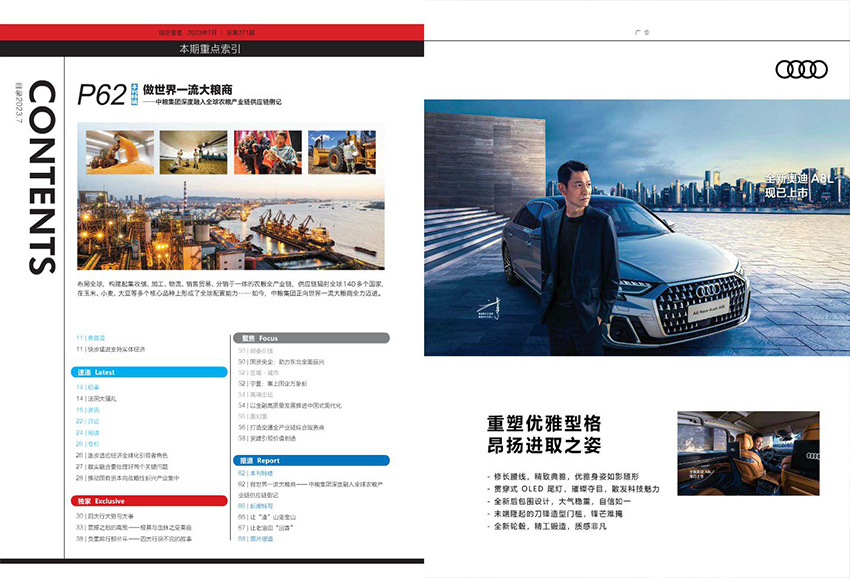Screen dimensions: 850x578
Task: Click entry '56 | 打造交通全产业链综合服务商'
Action: [x=281, y=427]
